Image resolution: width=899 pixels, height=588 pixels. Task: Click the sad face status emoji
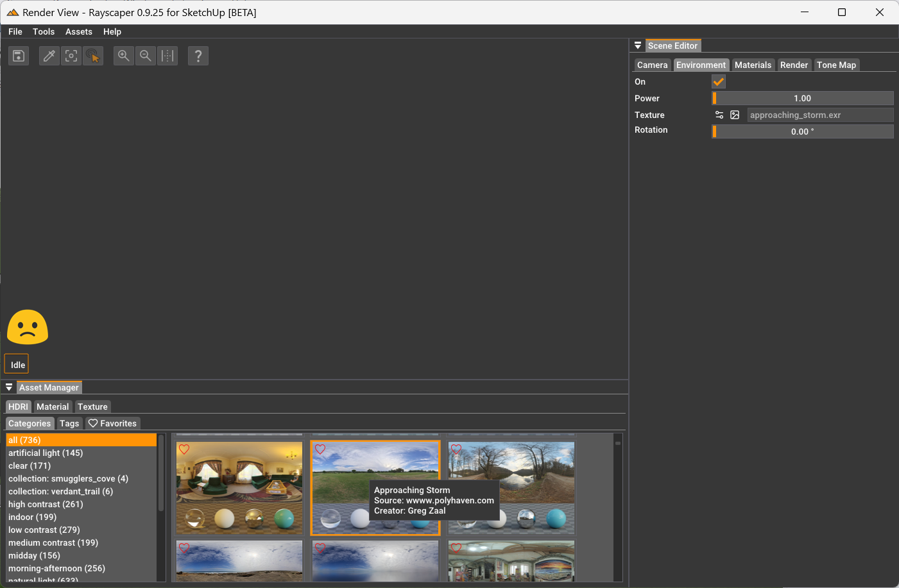[28, 328]
